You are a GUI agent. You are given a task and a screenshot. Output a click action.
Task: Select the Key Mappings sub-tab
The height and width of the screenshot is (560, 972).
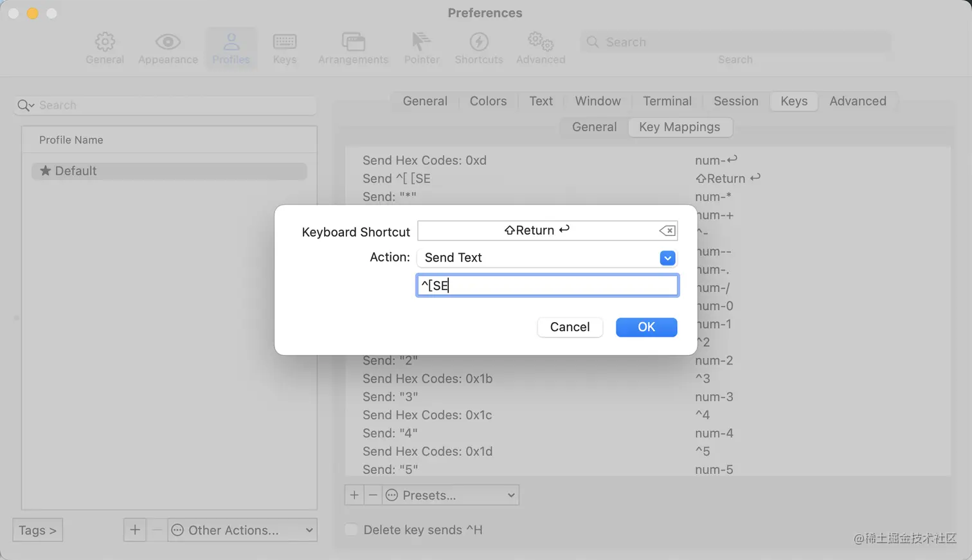(x=679, y=127)
